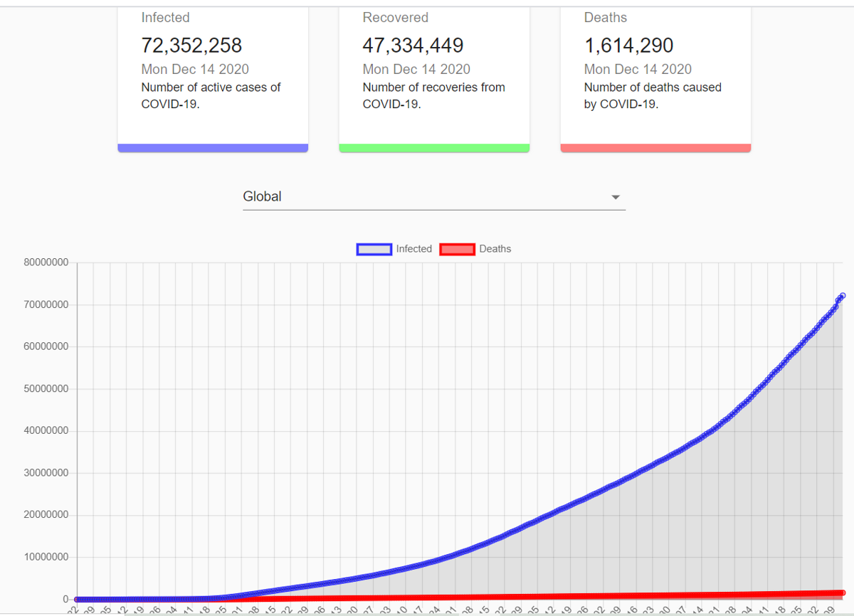Hide the Infected dataset via legend label
This screenshot has height=616, width=854.
[x=414, y=249]
